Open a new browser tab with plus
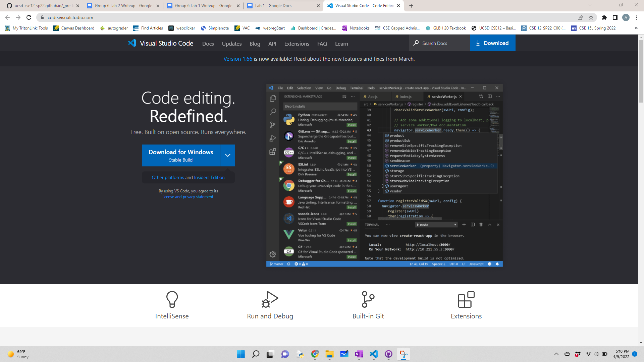The image size is (644, 362). pos(411,6)
